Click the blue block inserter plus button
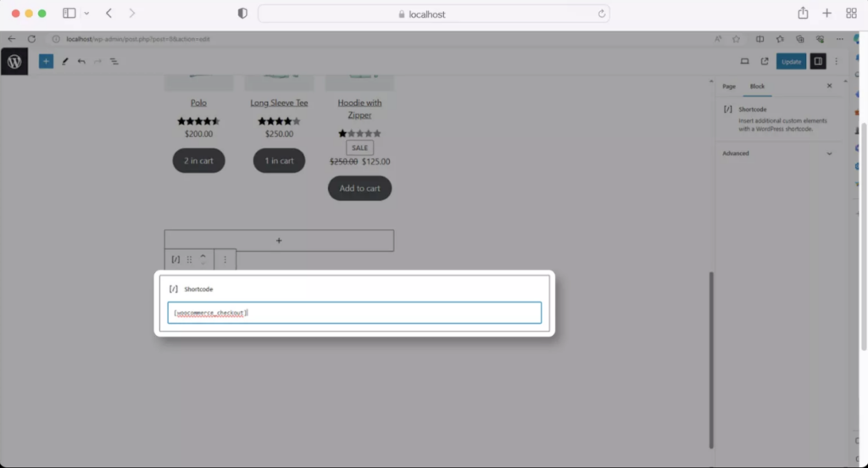Screen dimensions: 868x468 (46, 61)
